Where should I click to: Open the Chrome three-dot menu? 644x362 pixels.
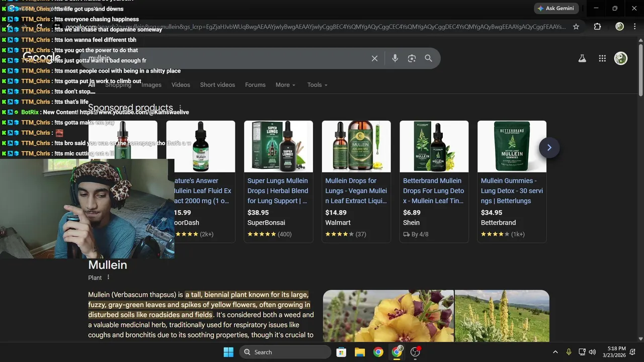(x=635, y=27)
